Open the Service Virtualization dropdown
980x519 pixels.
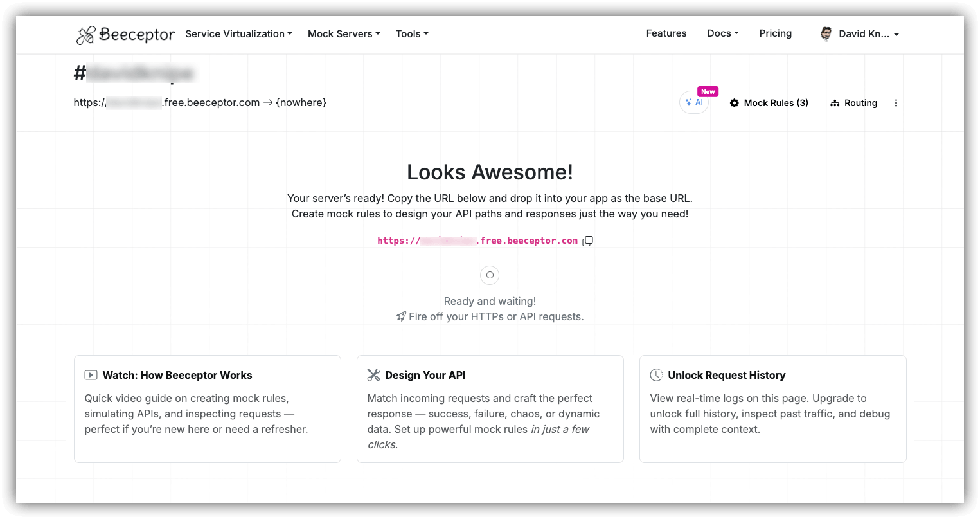click(x=238, y=34)
